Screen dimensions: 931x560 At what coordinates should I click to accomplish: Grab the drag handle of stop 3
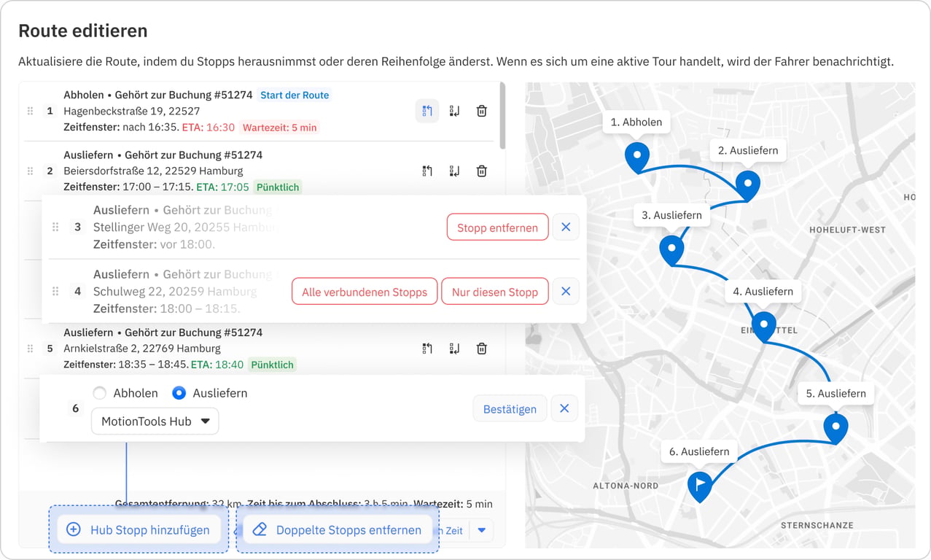click(x=55, y=227)
